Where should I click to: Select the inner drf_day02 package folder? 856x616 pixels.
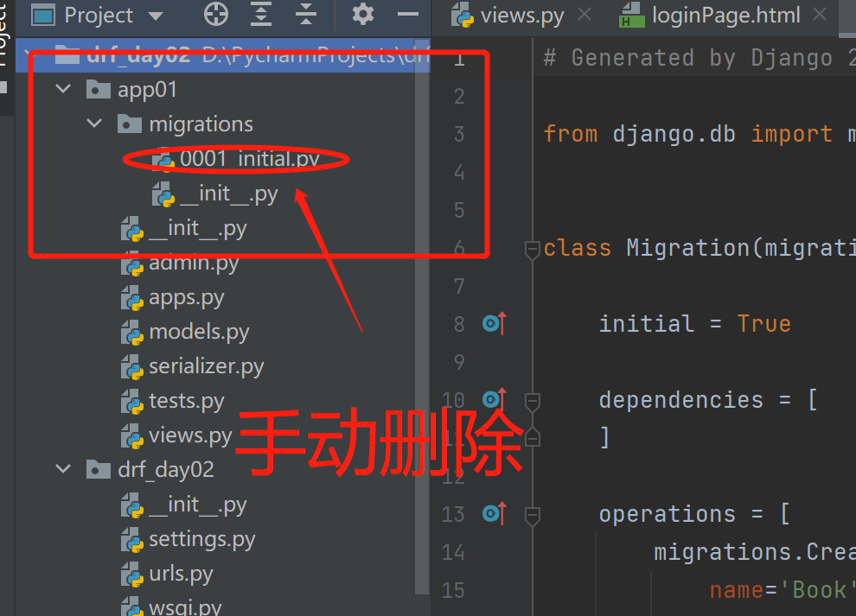click(150, 470)
